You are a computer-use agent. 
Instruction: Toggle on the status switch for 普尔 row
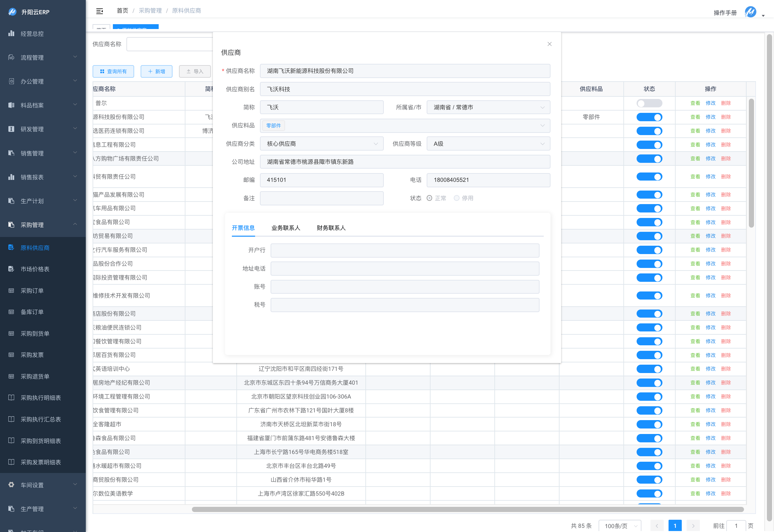point(649,103)
